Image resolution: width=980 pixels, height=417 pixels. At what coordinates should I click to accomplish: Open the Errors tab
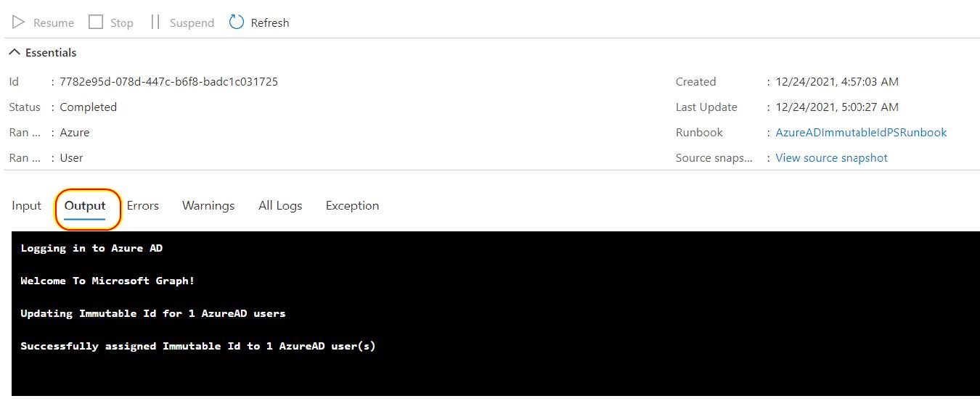[x=143, y=206]
